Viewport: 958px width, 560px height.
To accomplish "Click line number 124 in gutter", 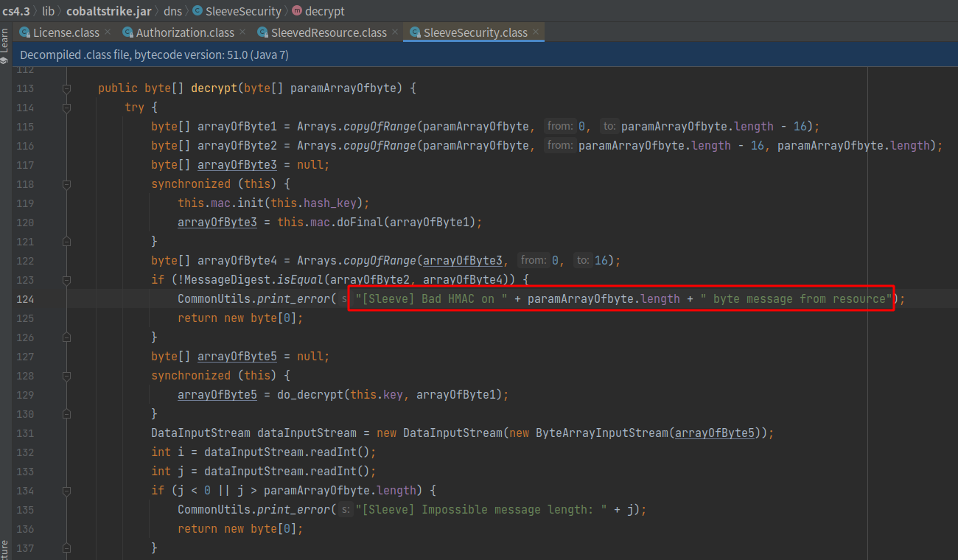I will [x=25, y=299].
